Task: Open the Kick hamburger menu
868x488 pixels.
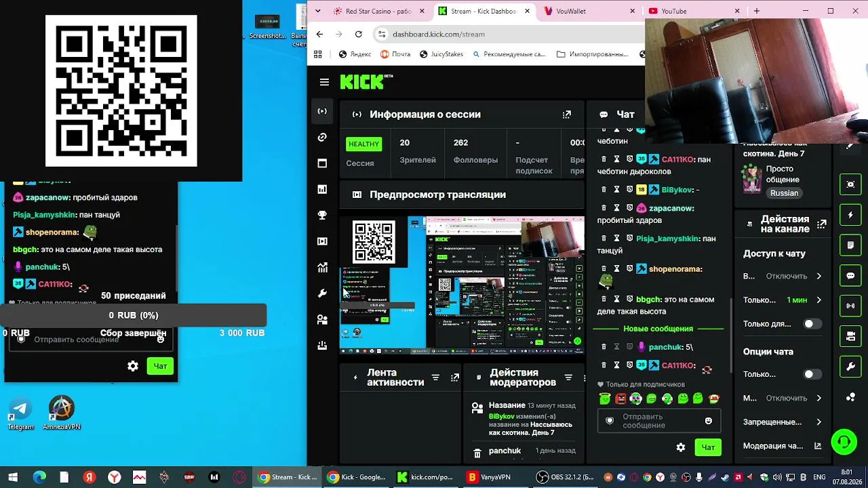Action: coord(324,82)
